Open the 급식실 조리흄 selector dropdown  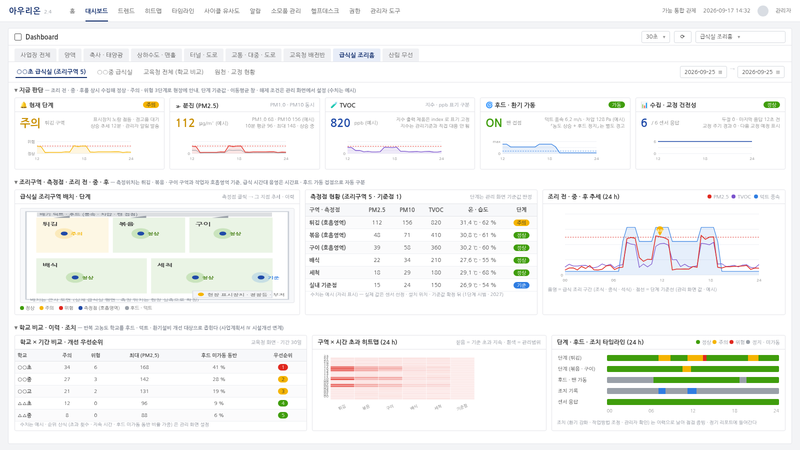click(740, 37)
